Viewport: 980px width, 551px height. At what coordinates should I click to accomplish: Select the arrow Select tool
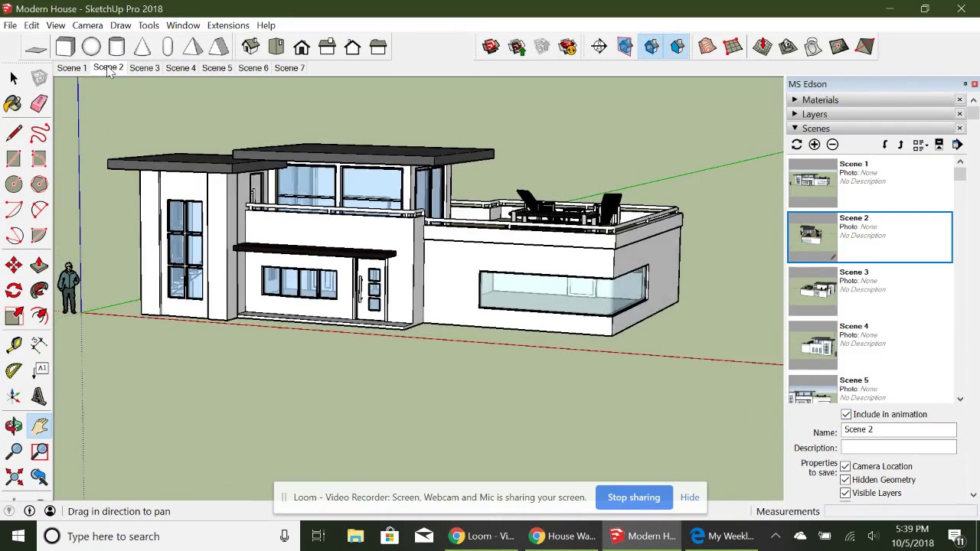tap(13, 78)
